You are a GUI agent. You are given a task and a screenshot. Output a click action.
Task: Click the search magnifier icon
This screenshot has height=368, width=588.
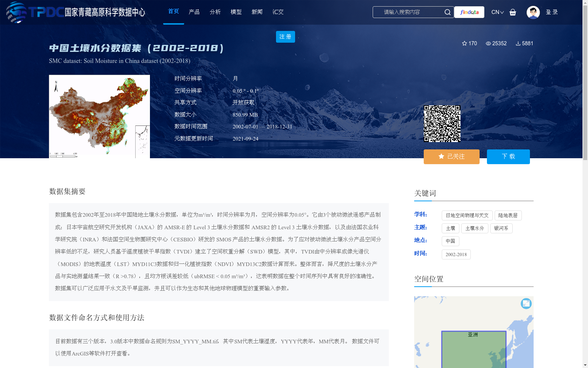tap(447, 12)
